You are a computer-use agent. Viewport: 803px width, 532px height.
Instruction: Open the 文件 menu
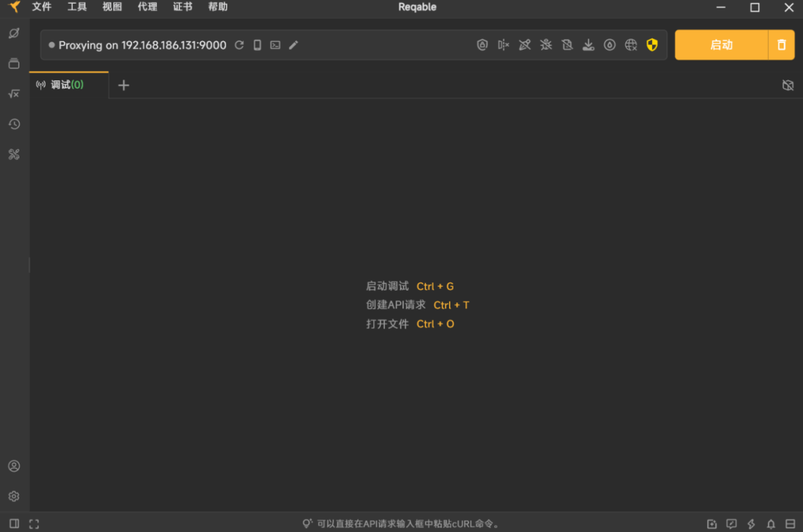[42, 7]
